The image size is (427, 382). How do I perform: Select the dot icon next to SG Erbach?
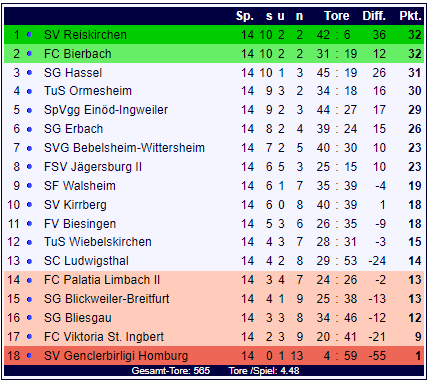[29, 129]
